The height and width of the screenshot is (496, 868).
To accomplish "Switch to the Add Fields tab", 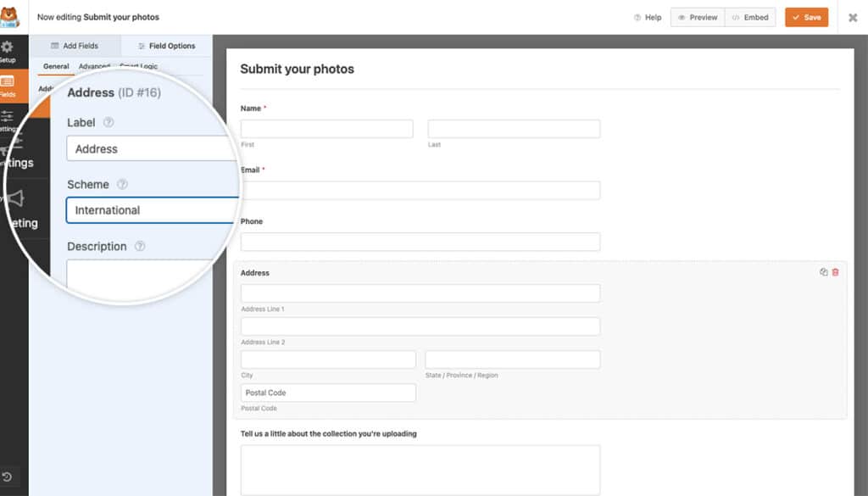I will click(75, 45).
